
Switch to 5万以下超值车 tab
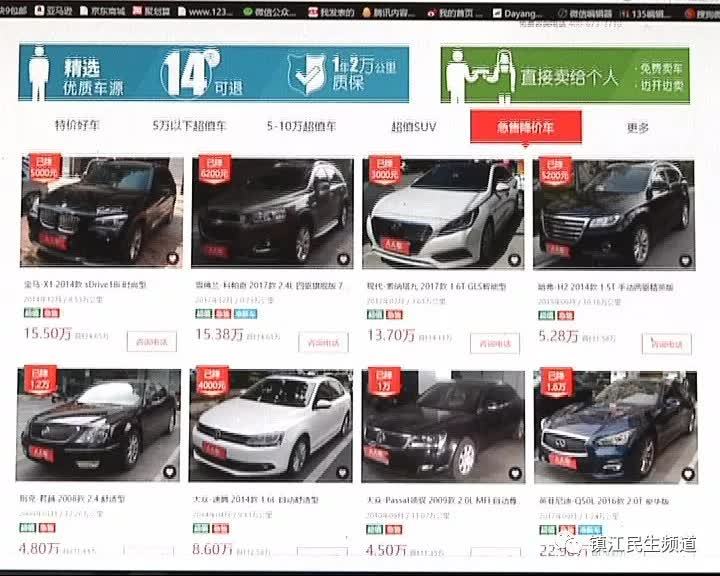189,125
